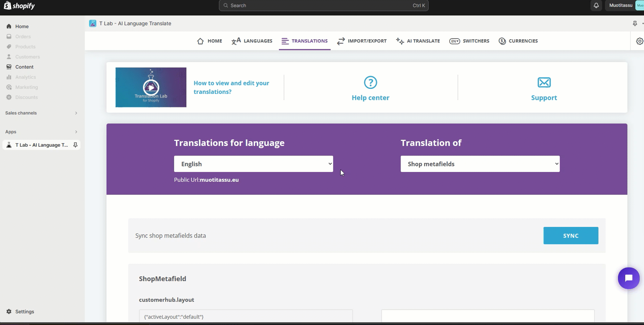Open the 'How to view and edit' link
Viewport: 644px width, 325px height.
tap(231, 87)
